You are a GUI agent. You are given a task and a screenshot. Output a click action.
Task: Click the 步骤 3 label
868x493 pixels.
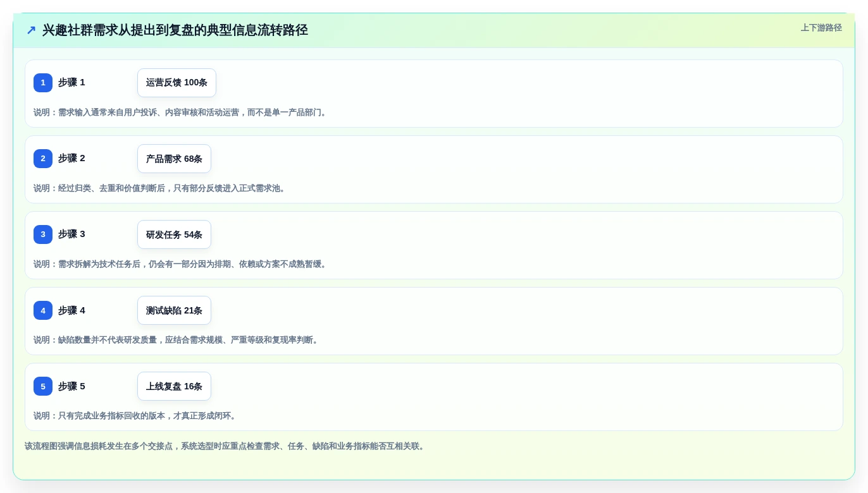click(x=71, y=234)
